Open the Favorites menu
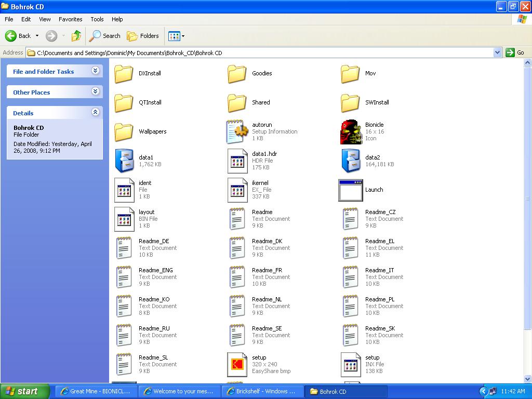Screen dimensions: 532x399 pos(70,19)
